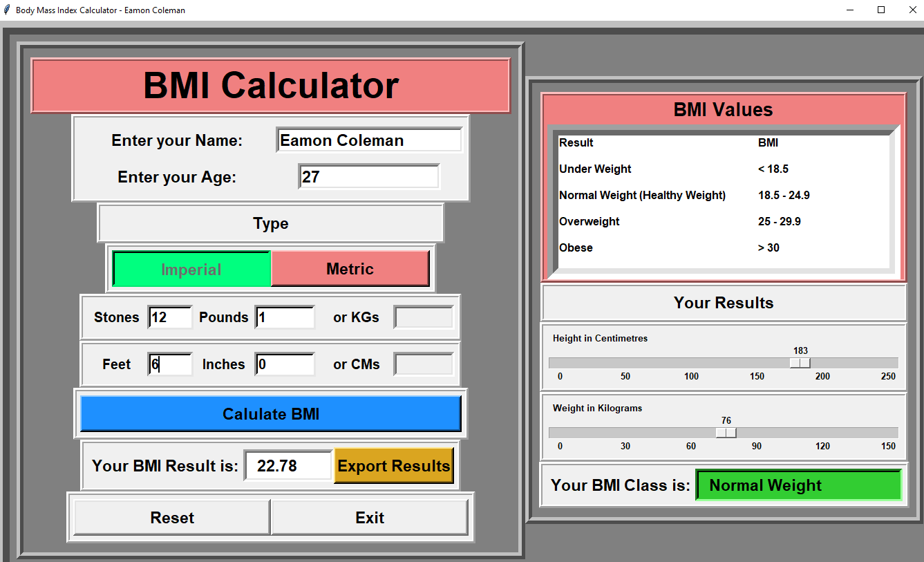Select the Enter your Age field
Viewport: 924px width, 562px height.
pyautogui.click(x=368, y=176)
